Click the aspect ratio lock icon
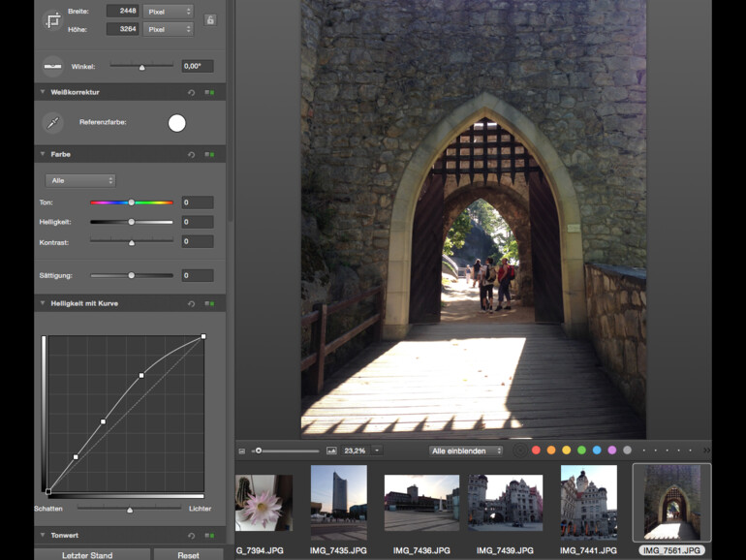 [x=211, y=19]
